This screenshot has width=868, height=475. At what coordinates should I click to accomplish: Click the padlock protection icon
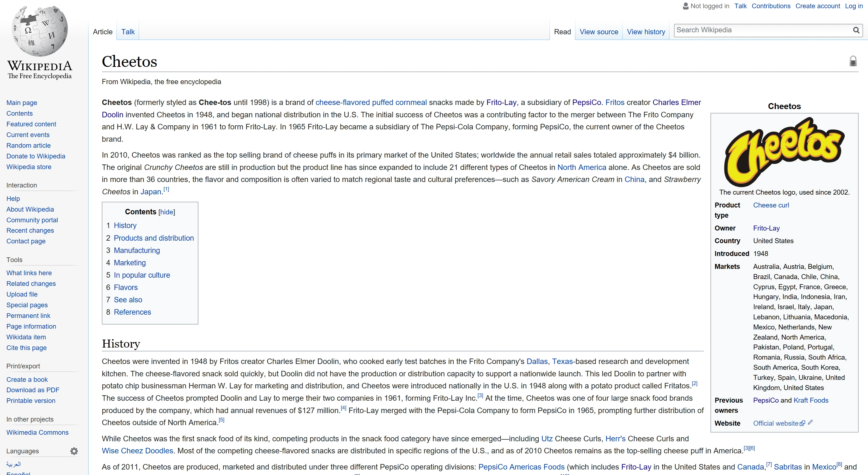point(853,61)
